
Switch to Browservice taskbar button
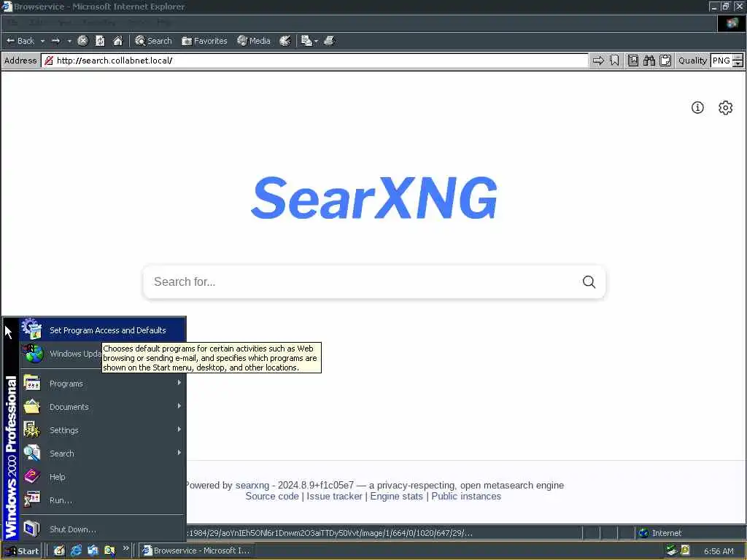click(x=197, y=551)
